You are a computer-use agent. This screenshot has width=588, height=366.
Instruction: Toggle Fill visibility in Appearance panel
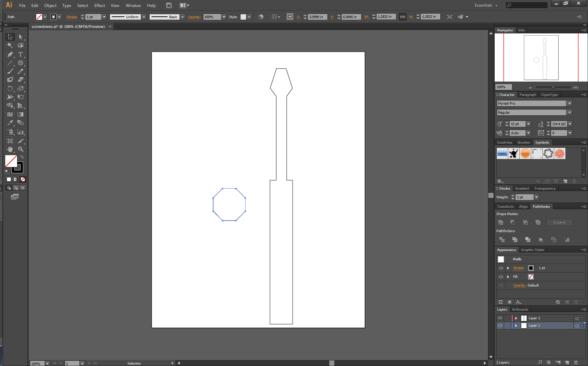(501, 277)
